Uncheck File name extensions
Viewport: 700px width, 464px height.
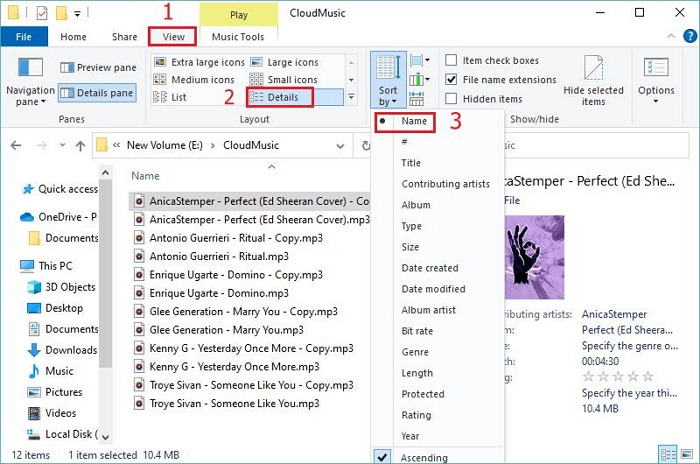click(451, 79)
